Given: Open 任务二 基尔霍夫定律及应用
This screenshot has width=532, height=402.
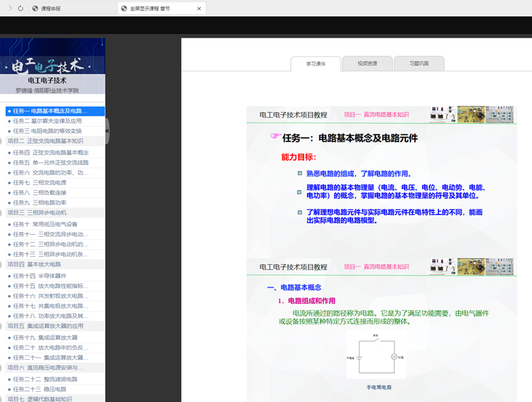Looking at the screenshot, I should click(x=47, y=121).
